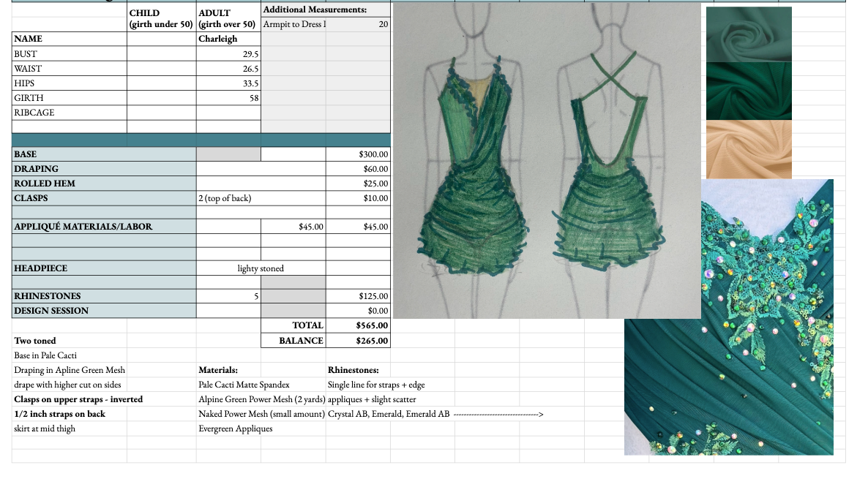Click the 'Rhinestones:' heading cell
Image resolution: width=868 pixels, height=487 pixels.
coord(358,370)
